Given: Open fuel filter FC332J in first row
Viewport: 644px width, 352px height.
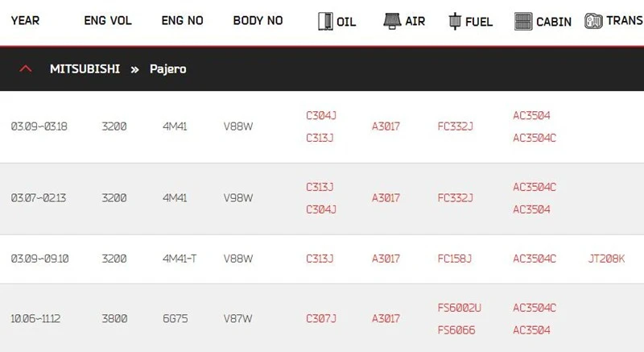Looking at the screenshot, I should [456, 126].
